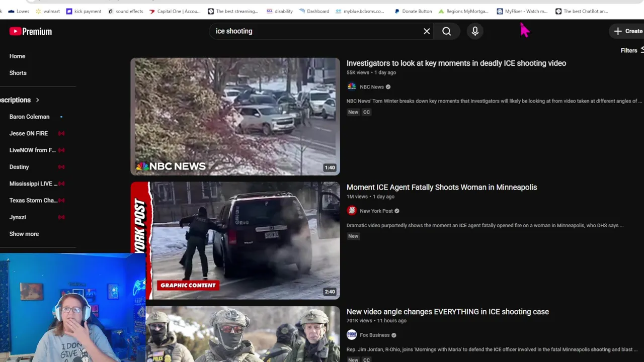Open the Create button
The height and width of the screenshot is (362, 644).
coord(628,31)
